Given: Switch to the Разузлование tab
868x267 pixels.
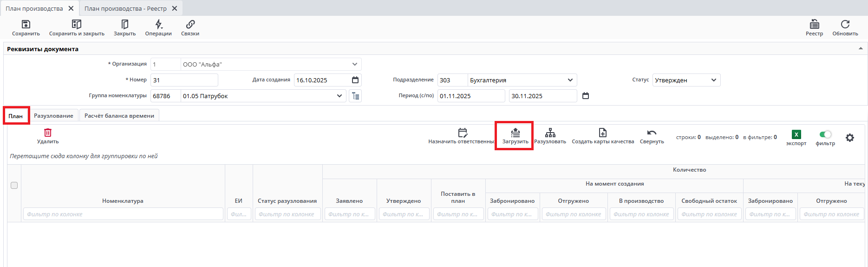Looking at the screenshot, I should 53,116.
